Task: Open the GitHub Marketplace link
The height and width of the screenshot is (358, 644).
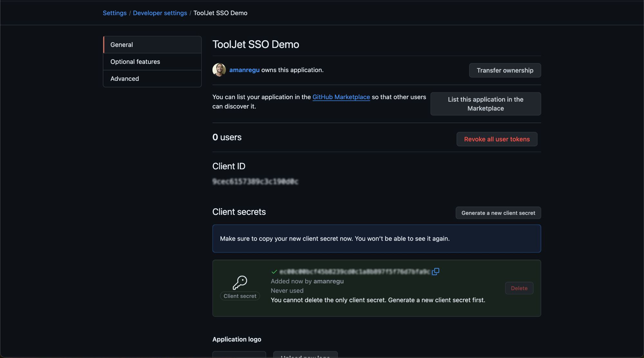Action: (341, 97)
